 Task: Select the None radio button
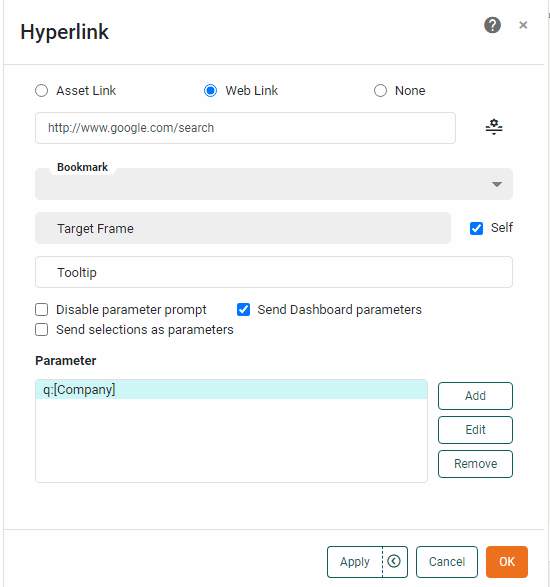(380, 91)
